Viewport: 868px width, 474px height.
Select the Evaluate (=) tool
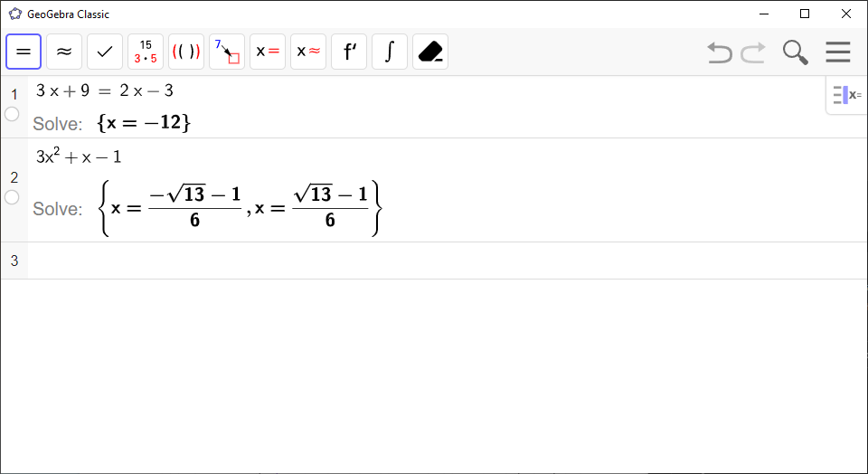24,52
